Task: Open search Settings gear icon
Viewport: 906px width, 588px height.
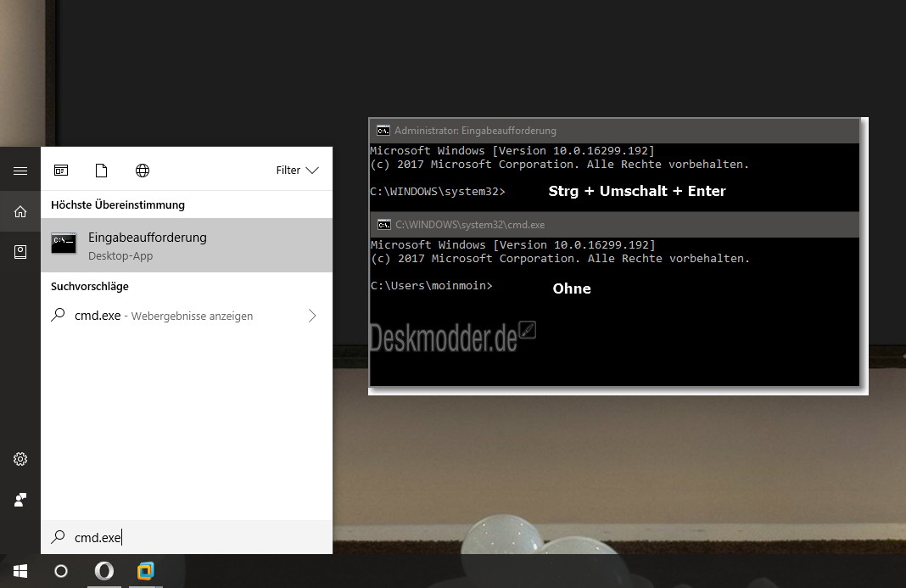Action: 20,459
